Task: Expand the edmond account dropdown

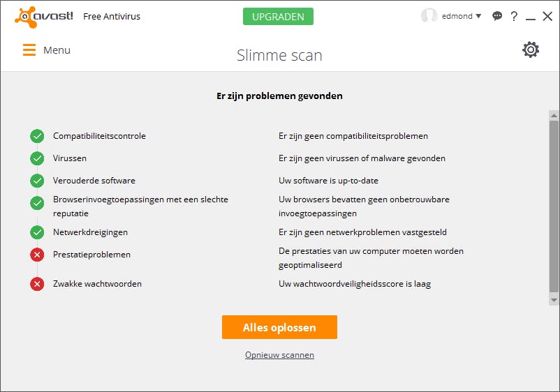Action: [478, 16]
